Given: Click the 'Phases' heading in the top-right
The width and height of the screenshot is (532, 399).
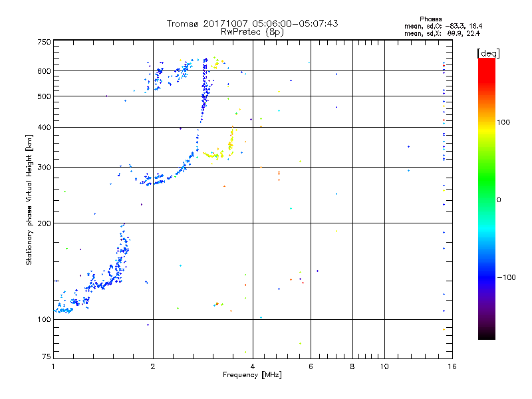Looking at the screenshot, I should [430, 19].
